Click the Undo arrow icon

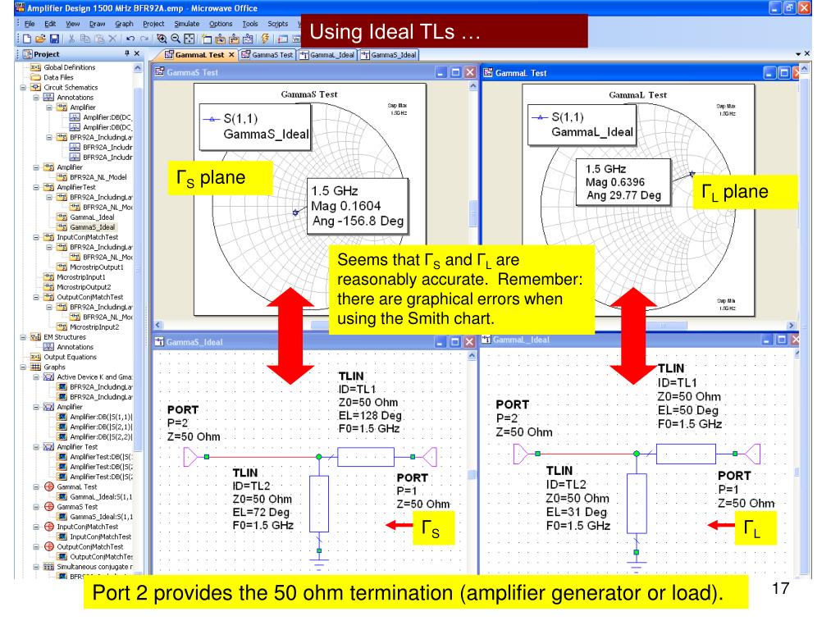click(130, 39)
